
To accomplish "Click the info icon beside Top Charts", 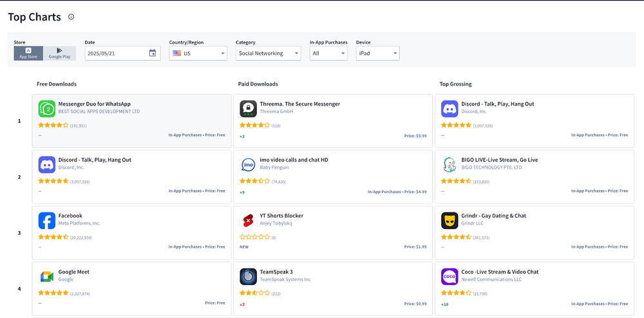I will tap(71, 17).
